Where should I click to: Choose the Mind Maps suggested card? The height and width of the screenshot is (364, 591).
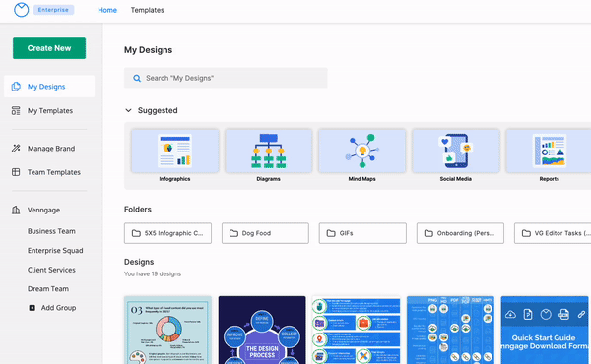[361, 151]
